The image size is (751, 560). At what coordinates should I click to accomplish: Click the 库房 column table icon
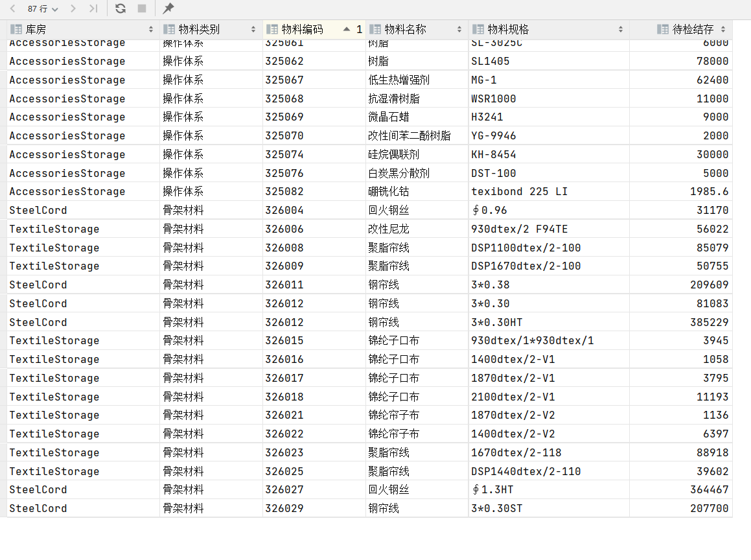tap(16, 29)
